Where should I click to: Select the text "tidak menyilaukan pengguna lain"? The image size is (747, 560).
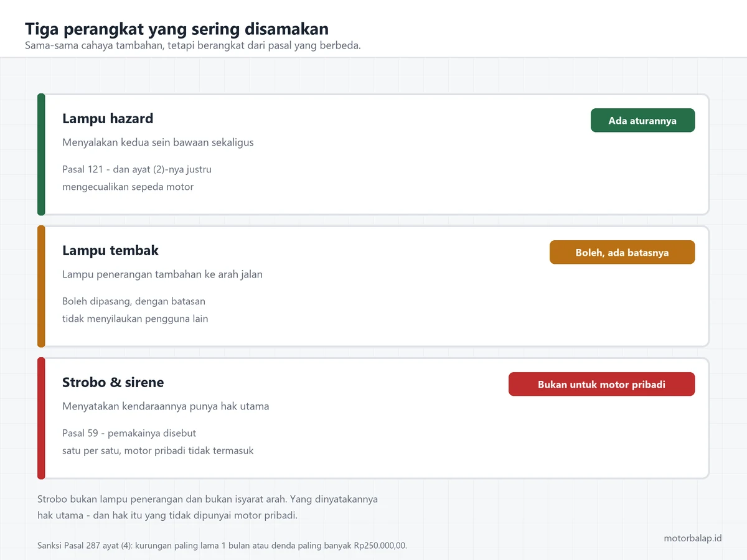tap(135, 319)
